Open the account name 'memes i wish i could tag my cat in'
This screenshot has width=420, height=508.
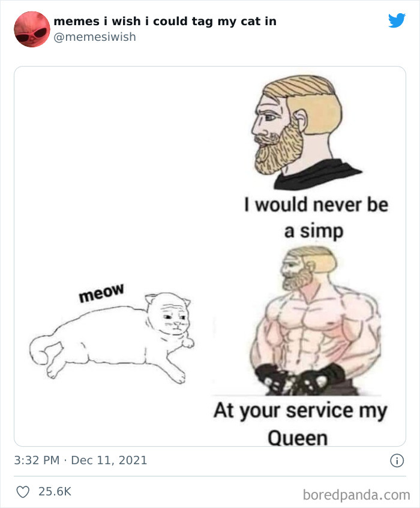pyautogui.click(x=165, y=21)
